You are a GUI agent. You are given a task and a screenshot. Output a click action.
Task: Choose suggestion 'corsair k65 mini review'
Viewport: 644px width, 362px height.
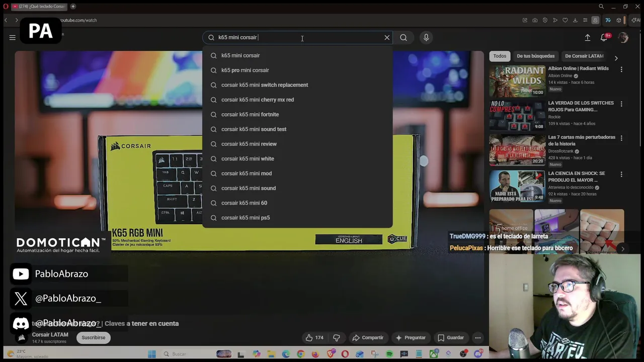[x=297, y=144]
